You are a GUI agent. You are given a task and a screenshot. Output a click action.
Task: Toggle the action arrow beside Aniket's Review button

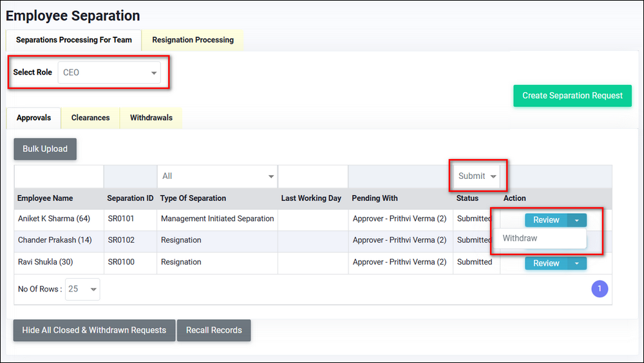point(577,220)
